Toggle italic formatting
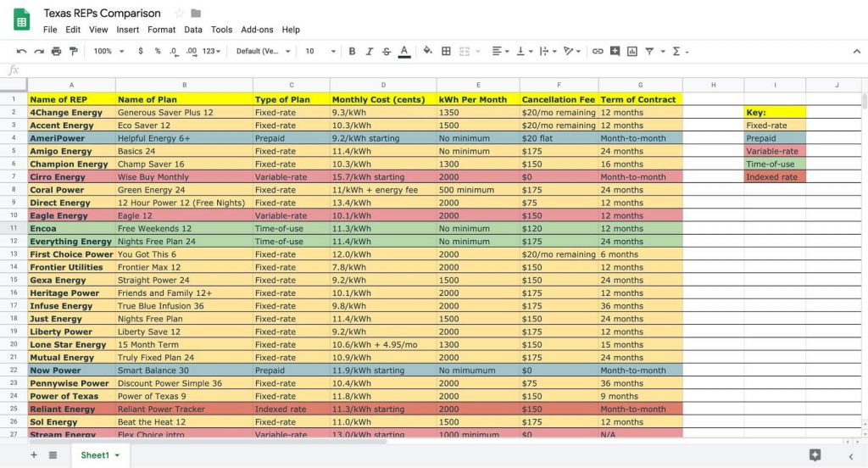Screen dimensions: 868x468 [x=370, y=52]
